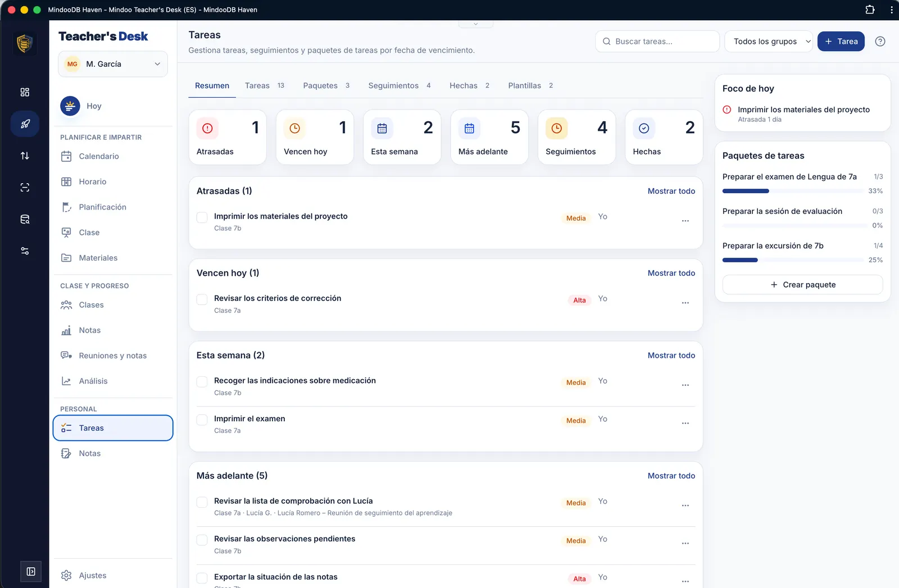The width and height of the screenshot is (899, 588).
Task: Check off Revisar la lista de comprobación con Lucía
Action: (202, 502)
